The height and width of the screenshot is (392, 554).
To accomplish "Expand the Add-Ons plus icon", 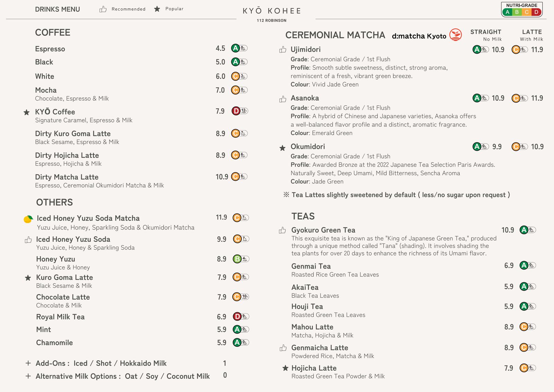I will (28, 363).
